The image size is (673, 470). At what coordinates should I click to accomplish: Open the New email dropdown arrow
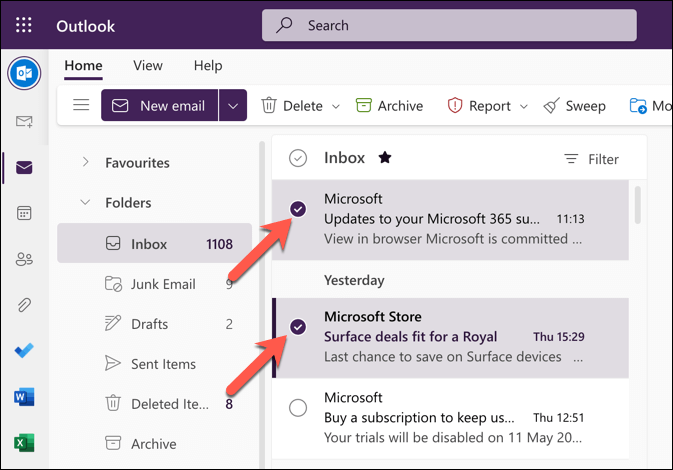pos(233,105)
